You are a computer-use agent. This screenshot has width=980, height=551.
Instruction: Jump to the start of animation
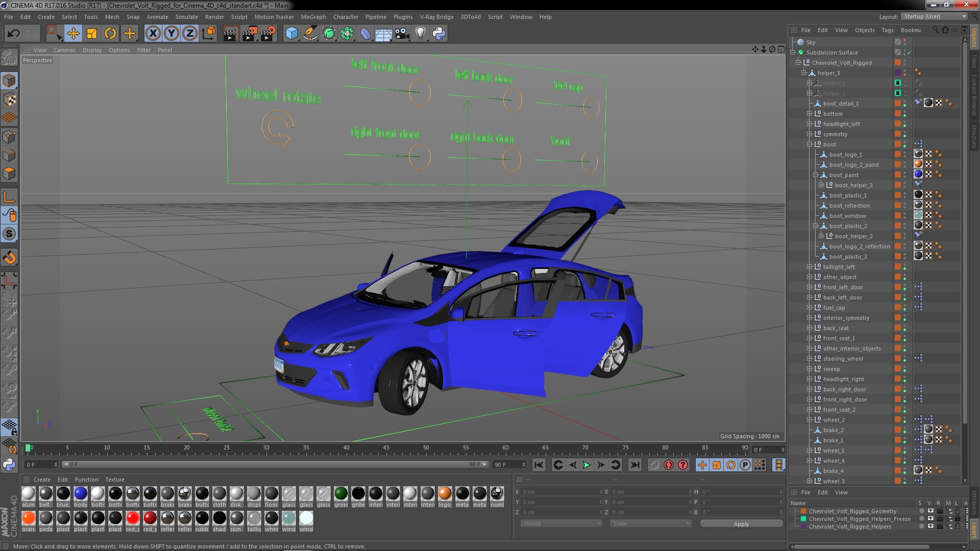click(x=538, y=465)
